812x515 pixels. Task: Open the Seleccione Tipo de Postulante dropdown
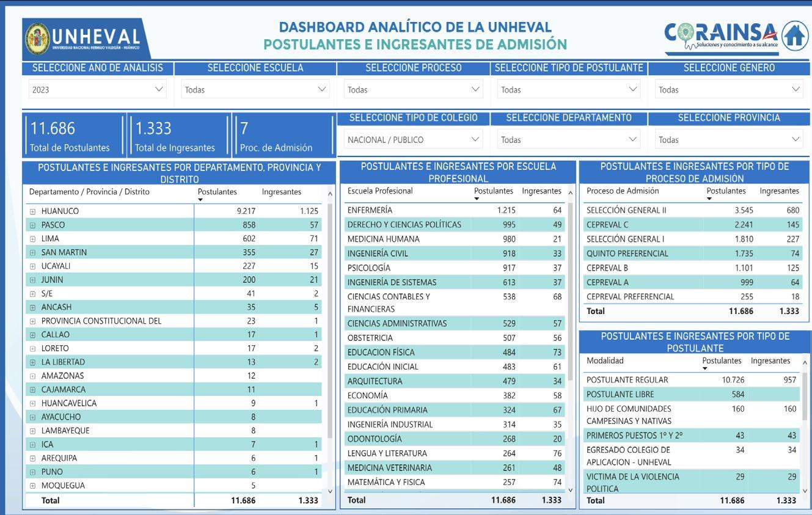point(568,89)
